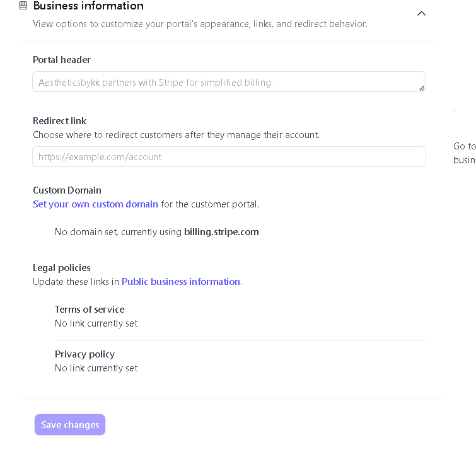Image resolution: width=476 pixels, height=464 pixels.
Task: Open the Set your own custom domain link
Action: [95, 204]
